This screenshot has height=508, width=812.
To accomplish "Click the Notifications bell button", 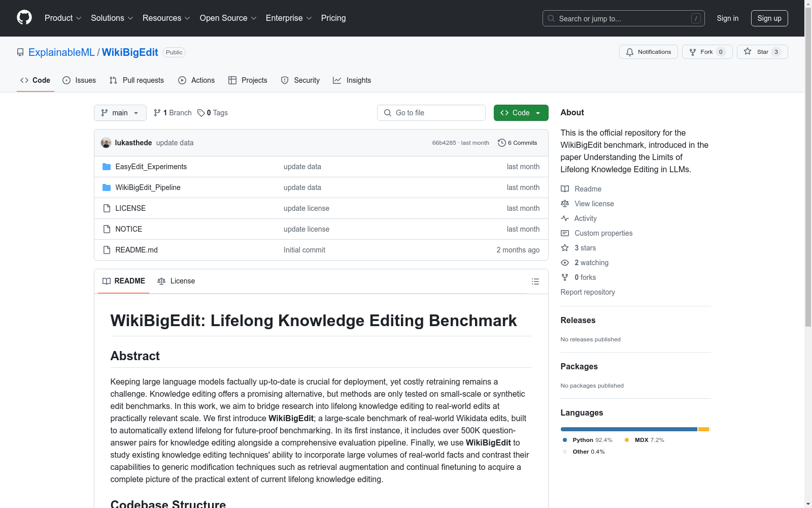I will click(x=649, y=52).
